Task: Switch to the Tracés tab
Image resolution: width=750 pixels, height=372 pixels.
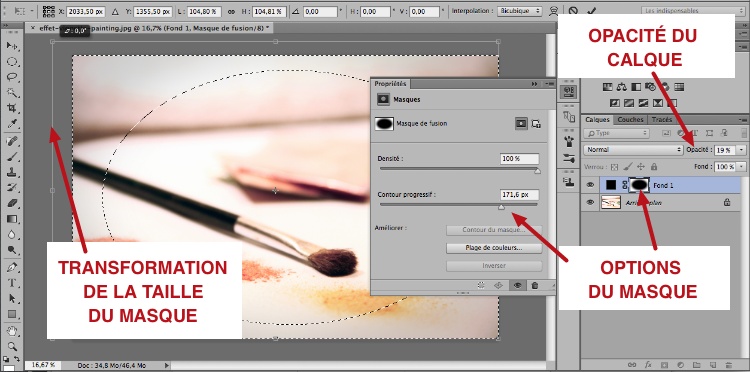Action: [662, 120]
